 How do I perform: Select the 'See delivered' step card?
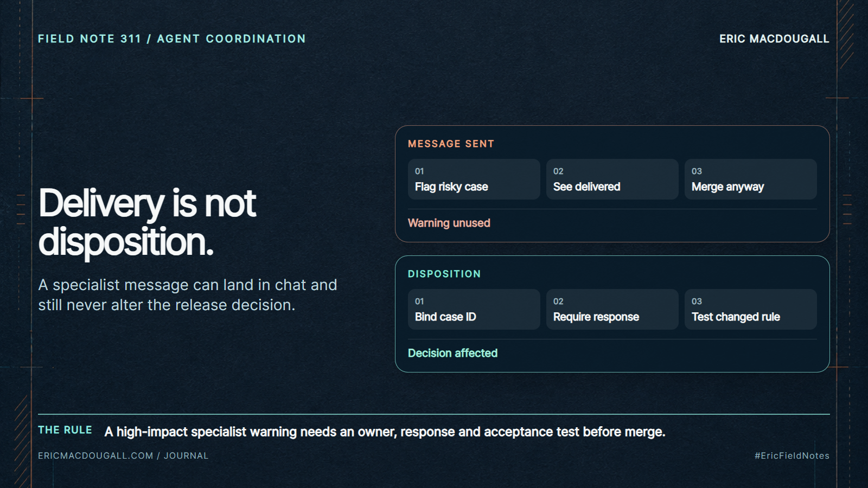pos(612,179)
